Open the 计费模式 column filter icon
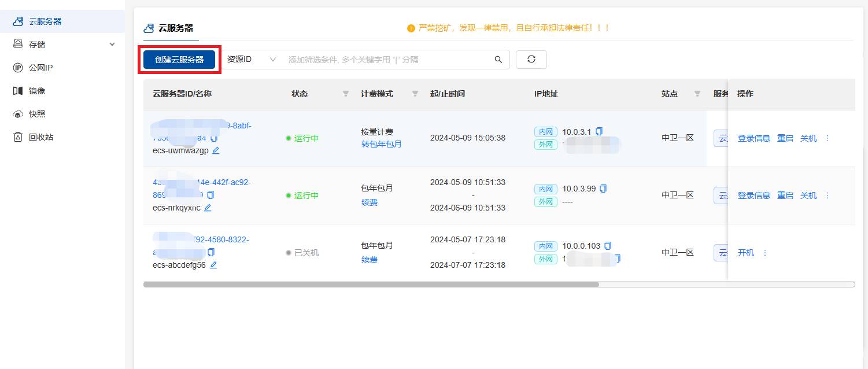Image resolution: width=868 pixels, height=369 pixels. pos(415,94)
